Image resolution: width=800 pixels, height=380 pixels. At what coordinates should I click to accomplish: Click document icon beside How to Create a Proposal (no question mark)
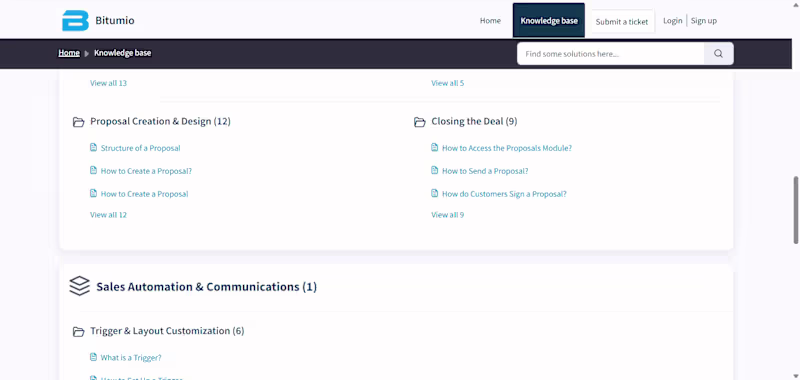tap(93, 193)
